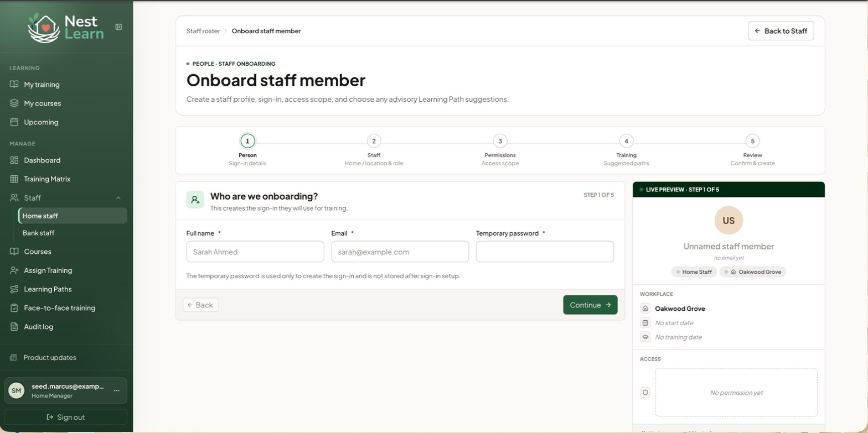Click the Courses book icon
The width and height of the screenshot is (868, 433).
(14, 252)
